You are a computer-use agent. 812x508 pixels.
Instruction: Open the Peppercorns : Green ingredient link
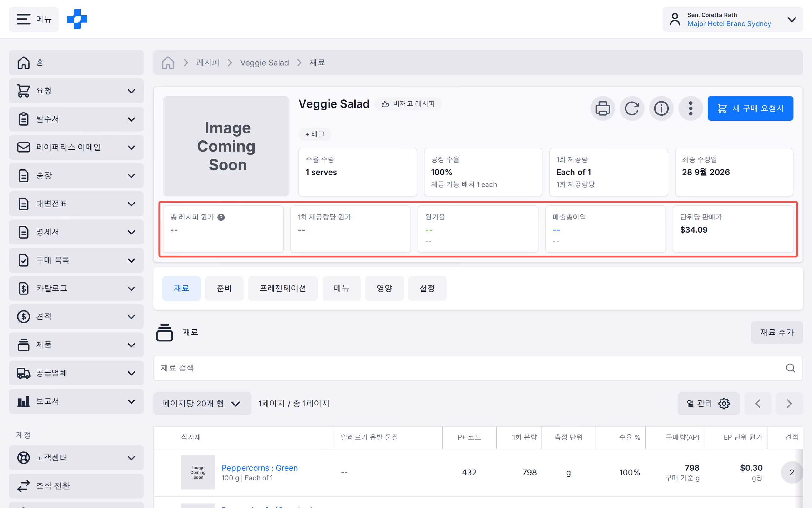260,468
